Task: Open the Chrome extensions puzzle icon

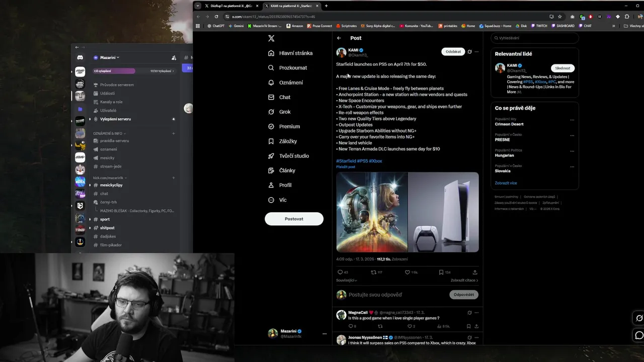Action: tap(627, 17)
